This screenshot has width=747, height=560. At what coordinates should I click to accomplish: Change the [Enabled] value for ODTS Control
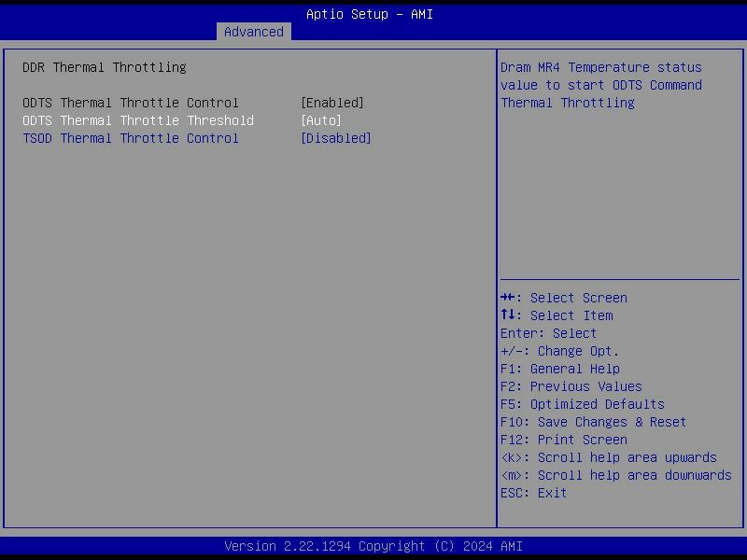coord(332,103)
